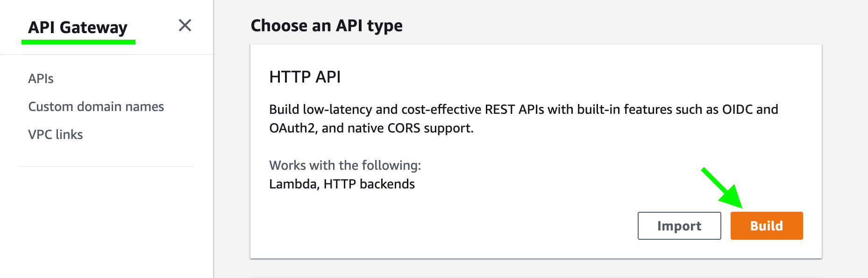Click the 'OAuth2, and native CORS support' line

[x=371, y=128]
